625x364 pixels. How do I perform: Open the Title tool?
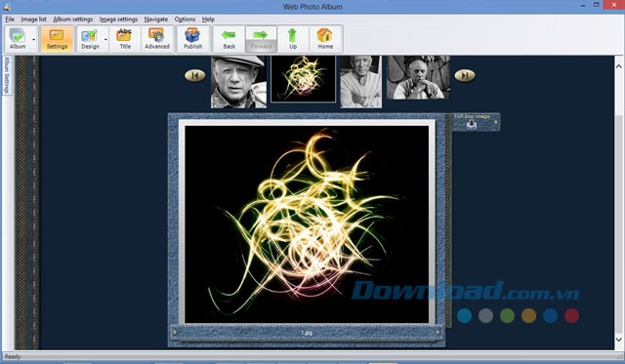pyautogui.click(x=125, y=39)
